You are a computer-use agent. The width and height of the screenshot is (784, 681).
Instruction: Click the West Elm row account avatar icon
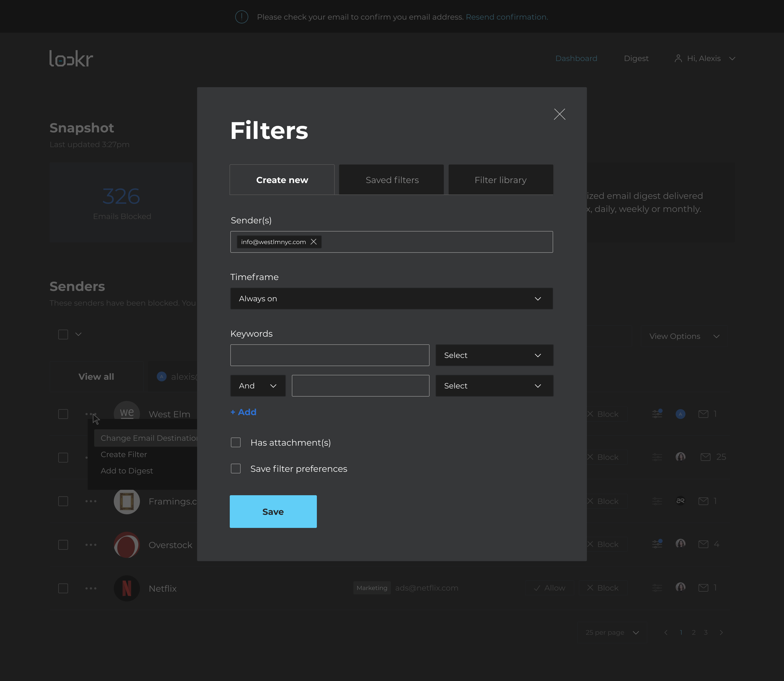680,414
